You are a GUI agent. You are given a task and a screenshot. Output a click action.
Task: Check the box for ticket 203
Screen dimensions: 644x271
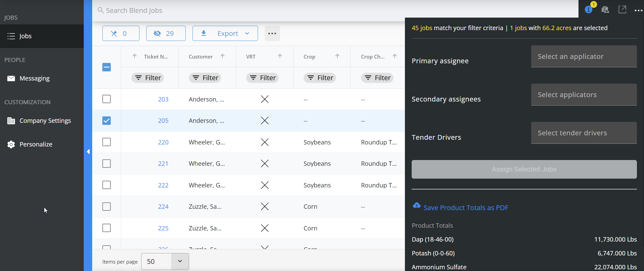click(106, 99)
